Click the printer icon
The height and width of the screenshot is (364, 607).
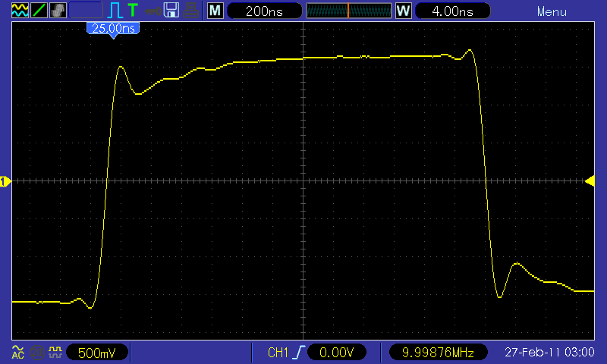(x=191, y=11)
